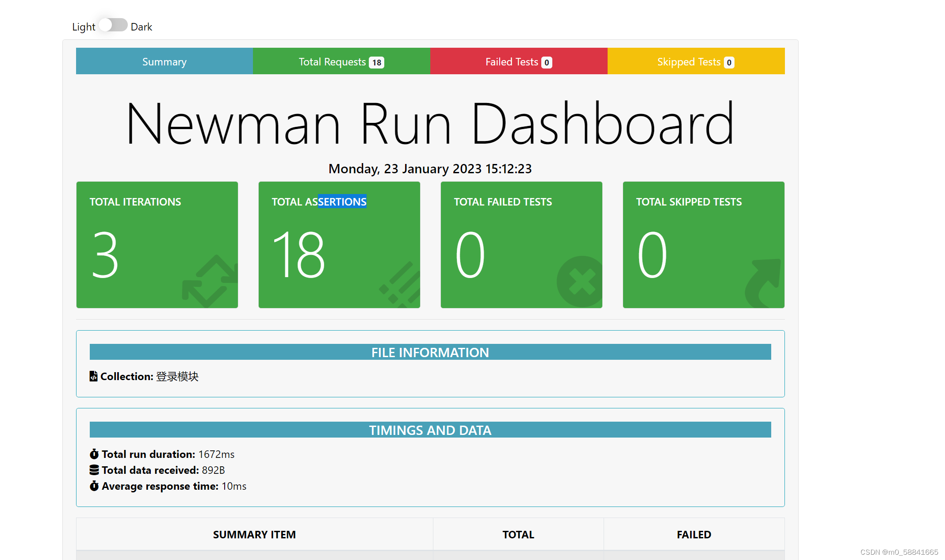
Task: Click the database icon beside Total data received
Action: 94,470
